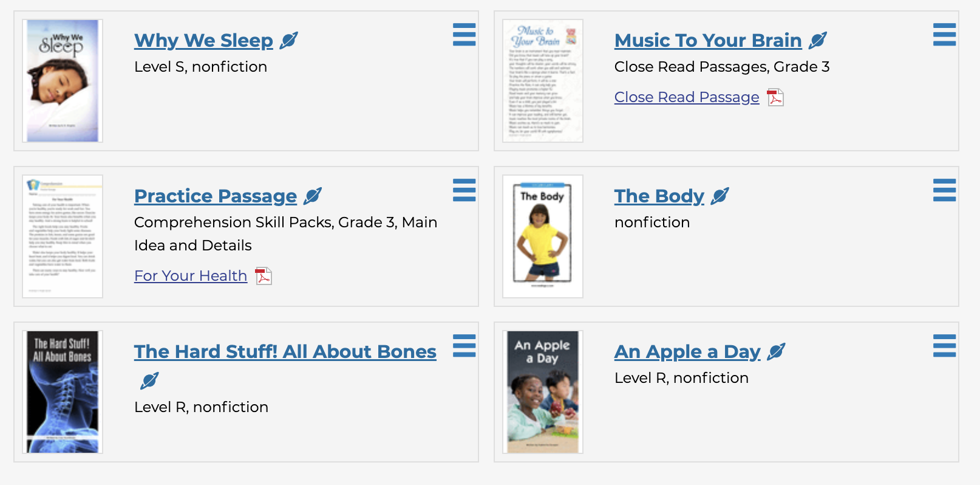Click An Apple a Day cover thumbnail
The image size is (980, 485).
pyautogui.click(x=542, y=392)
